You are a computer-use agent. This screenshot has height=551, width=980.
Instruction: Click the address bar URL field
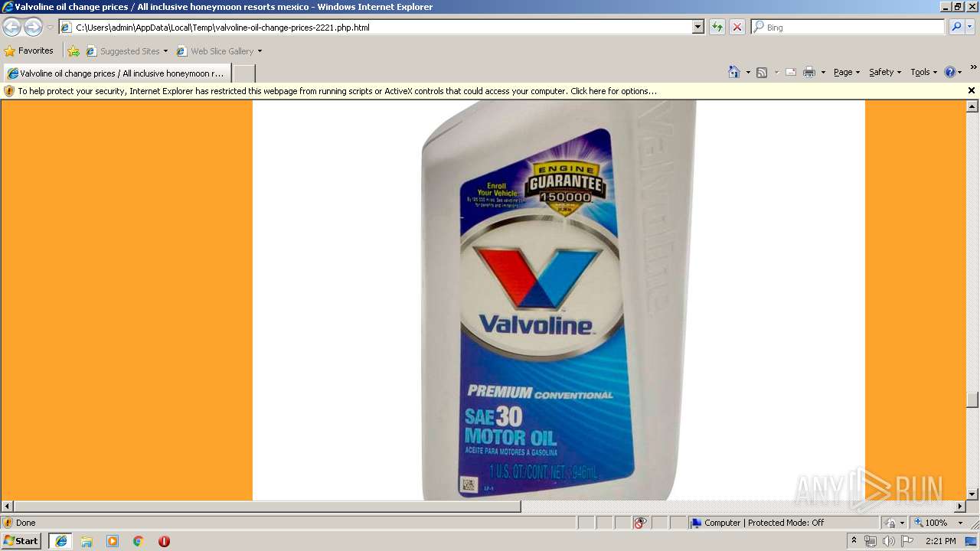click(375, 27)
